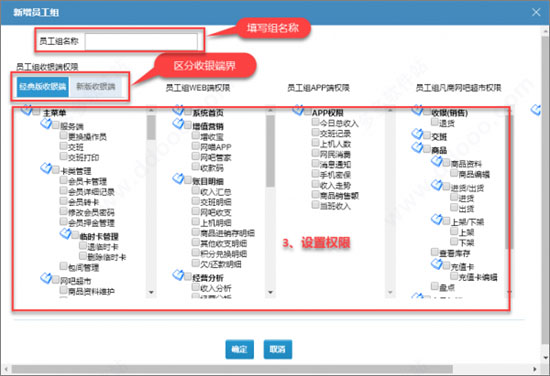Tick the 更换操作员 checkbox
Image resolution: width=550 pixels, height=376 pixels.
click(x=63, y=135)
